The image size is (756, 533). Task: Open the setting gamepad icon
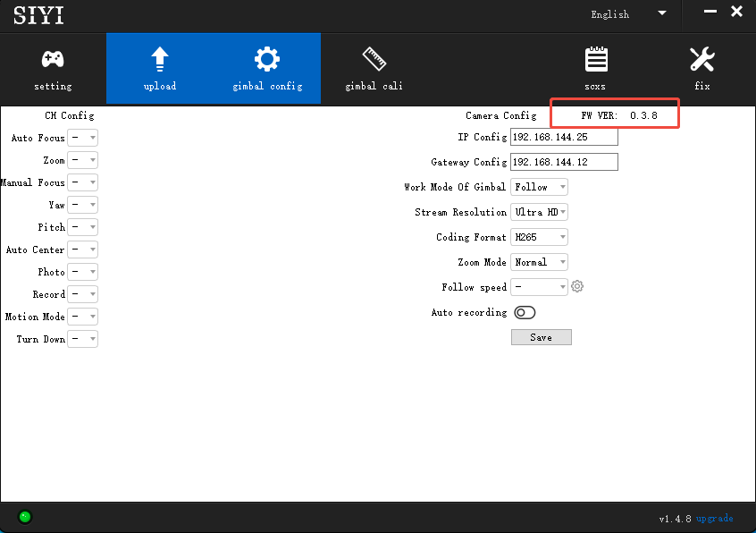click(53, 60)
